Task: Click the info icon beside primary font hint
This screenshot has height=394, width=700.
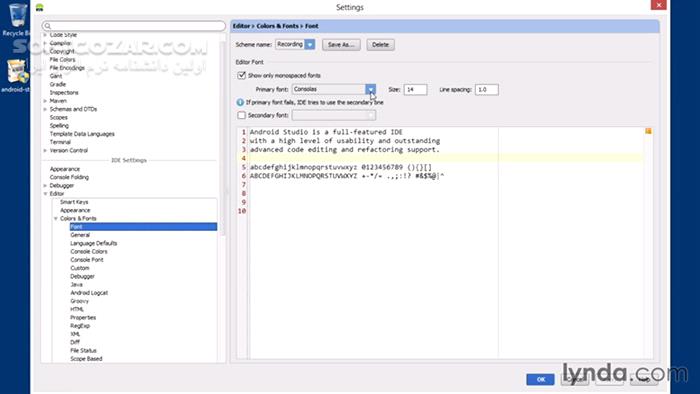Action: point(240,102)
